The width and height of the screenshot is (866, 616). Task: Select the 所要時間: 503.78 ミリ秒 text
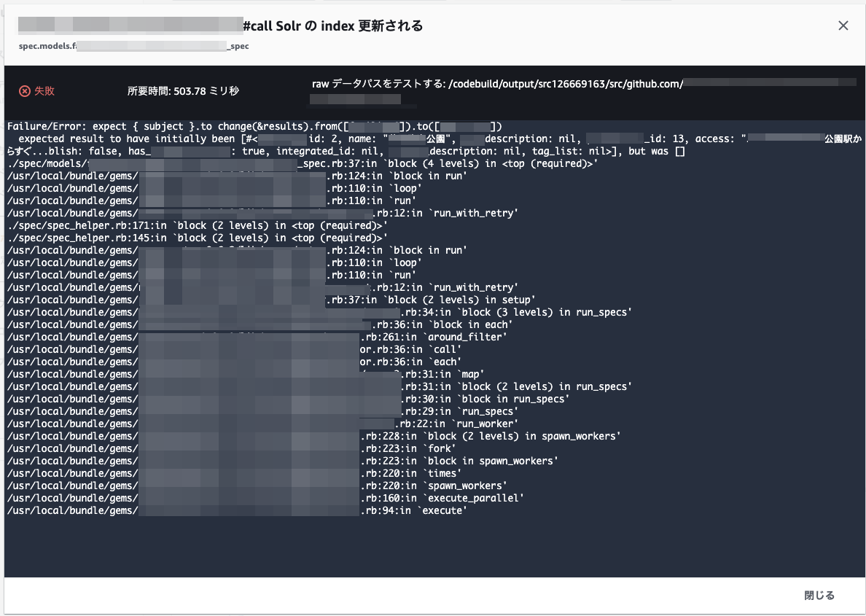click(x=183, y=91)
